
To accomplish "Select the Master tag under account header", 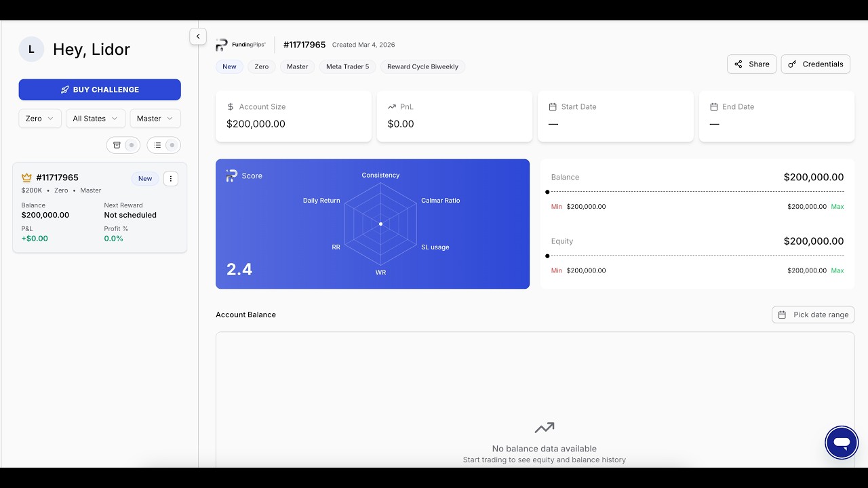I will (x=298, y=66).
